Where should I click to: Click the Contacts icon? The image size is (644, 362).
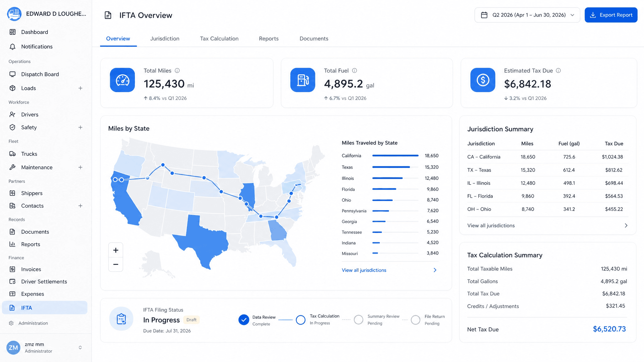click(13, 206)
